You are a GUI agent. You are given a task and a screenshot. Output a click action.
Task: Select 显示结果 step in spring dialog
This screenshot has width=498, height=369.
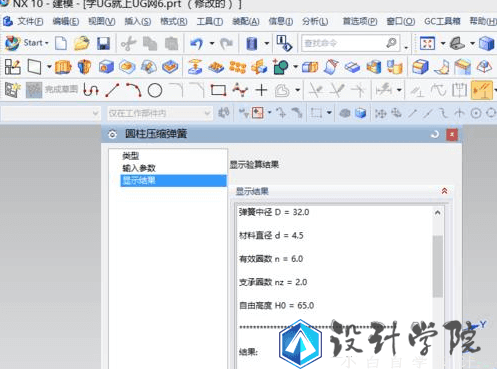point(173,181)
